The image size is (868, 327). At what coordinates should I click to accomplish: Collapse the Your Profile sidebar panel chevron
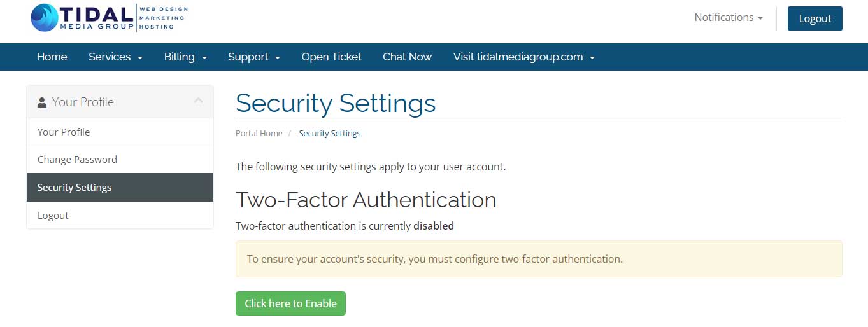point(198,101)
